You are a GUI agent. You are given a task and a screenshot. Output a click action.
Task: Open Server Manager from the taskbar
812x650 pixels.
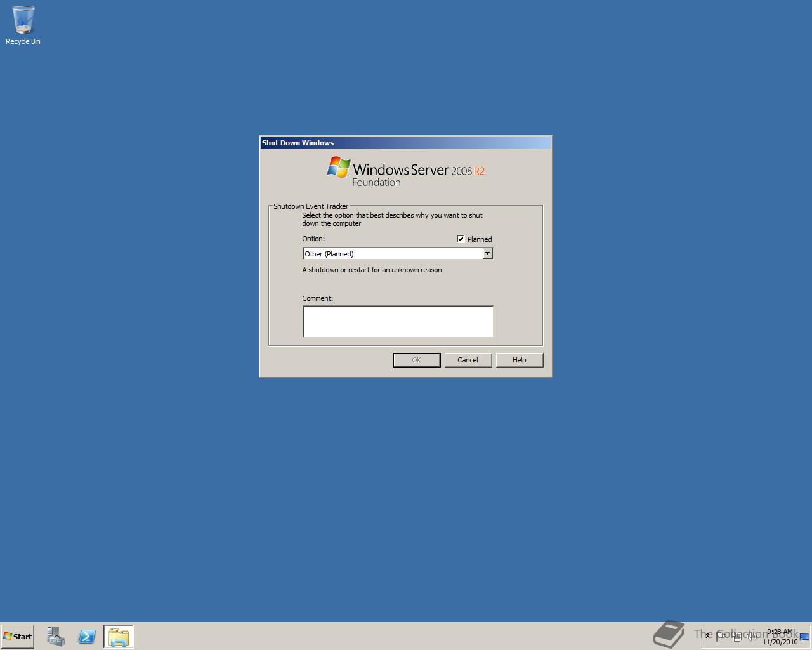55,637
